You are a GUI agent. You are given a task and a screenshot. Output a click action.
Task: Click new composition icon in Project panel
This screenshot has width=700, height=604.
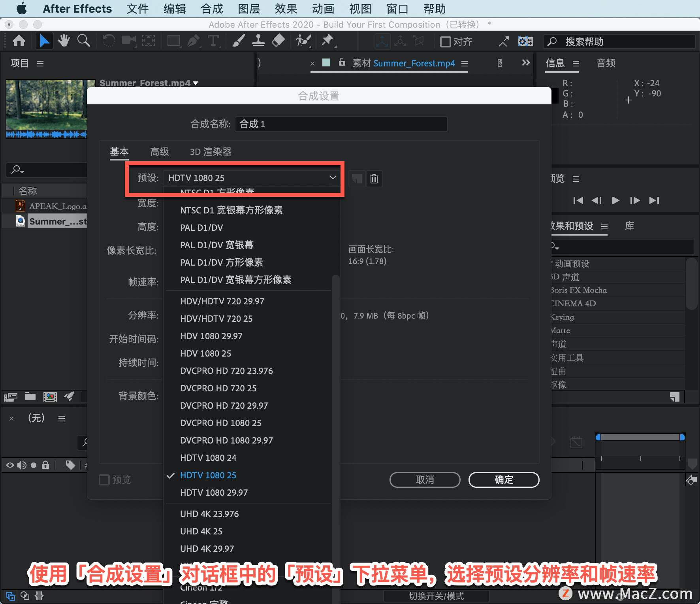pos(50,396)
